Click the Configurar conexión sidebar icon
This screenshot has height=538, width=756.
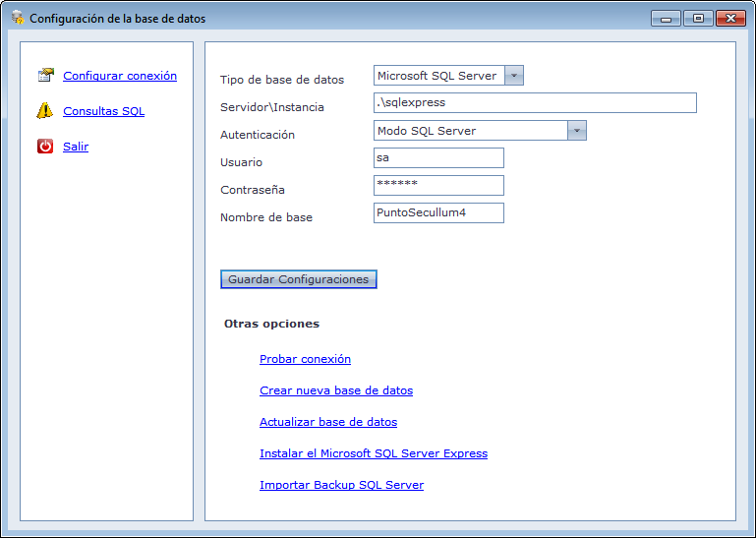[x=45, y=76]
